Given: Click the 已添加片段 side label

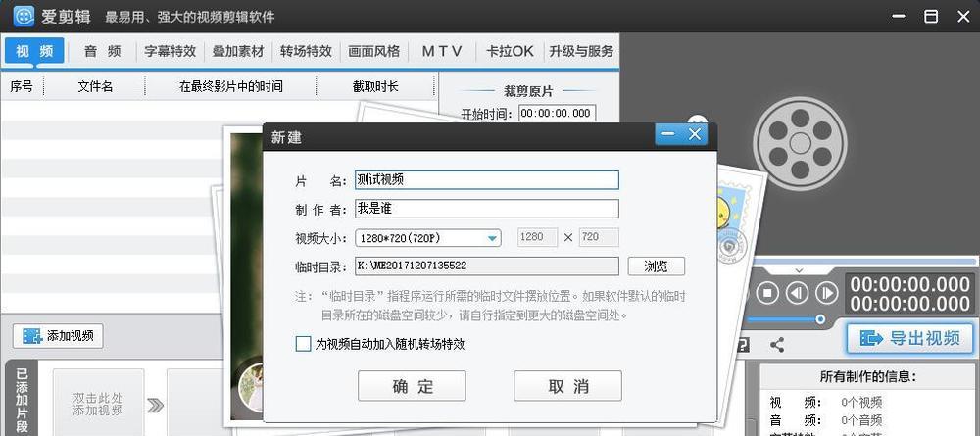Looking at the screenshot, I should [x=22, y=399].
